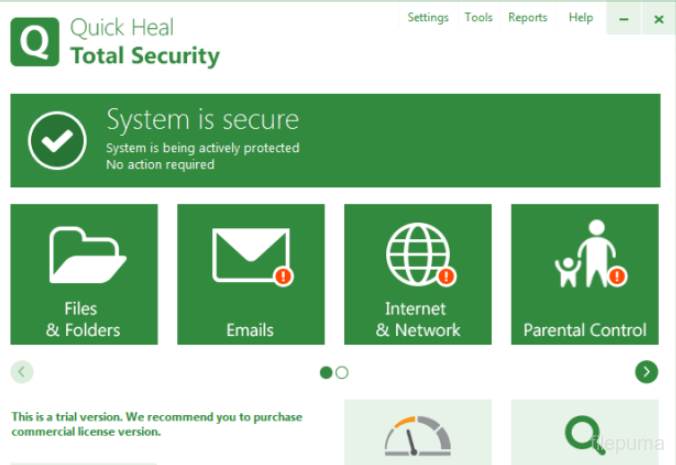Click the system secure checkmark icon
The width and height of the screenshot is (676, 465).
coord(57,141)
